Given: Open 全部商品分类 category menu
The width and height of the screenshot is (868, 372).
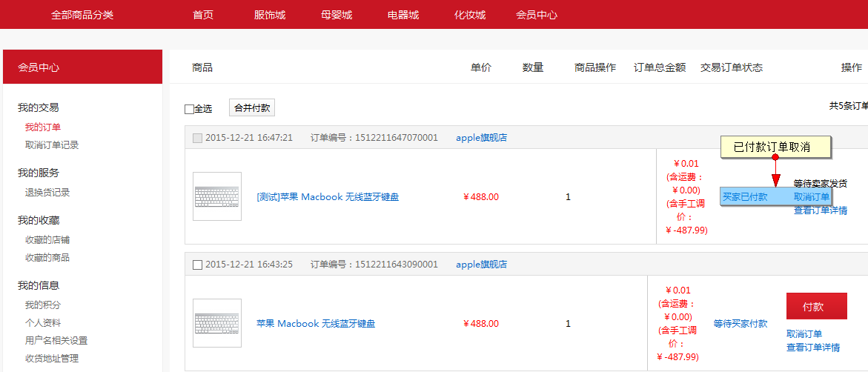Looking at the screenshot, I should click(82, 15).
